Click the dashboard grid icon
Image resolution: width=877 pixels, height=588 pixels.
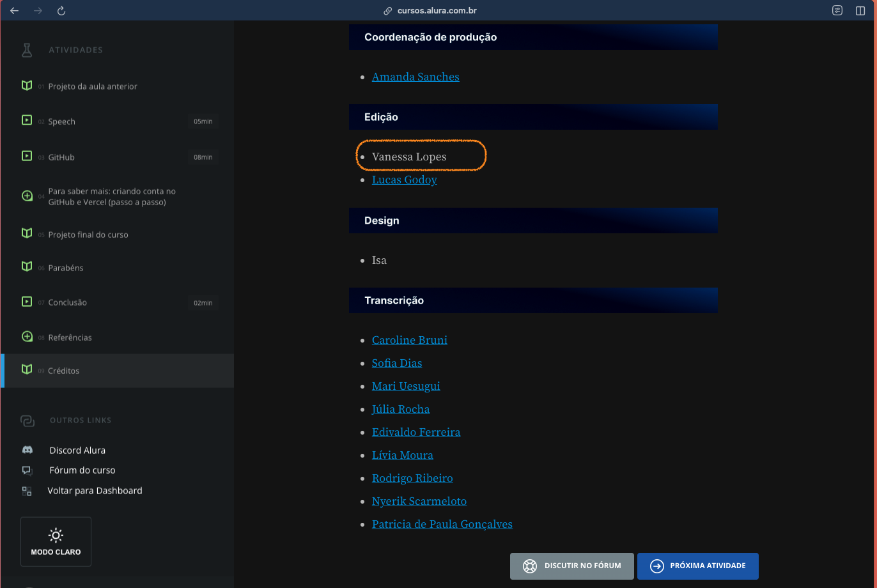(x=27, y=491)
